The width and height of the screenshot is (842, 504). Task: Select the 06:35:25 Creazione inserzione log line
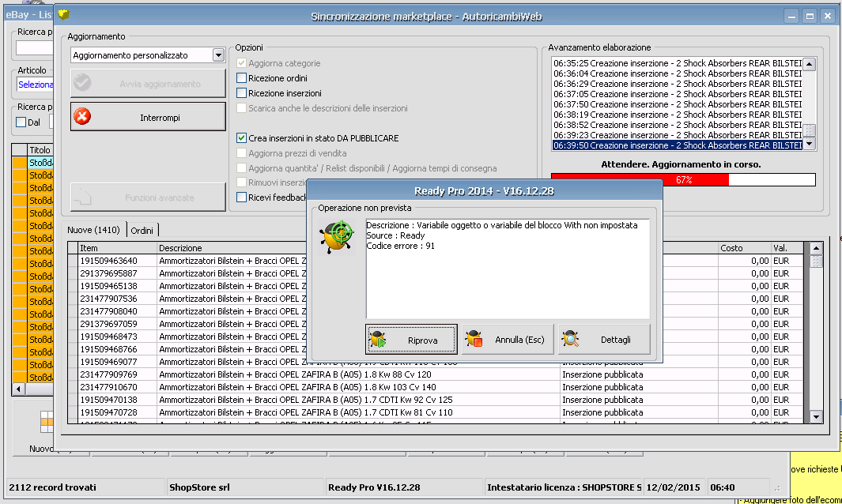[677, 63]
